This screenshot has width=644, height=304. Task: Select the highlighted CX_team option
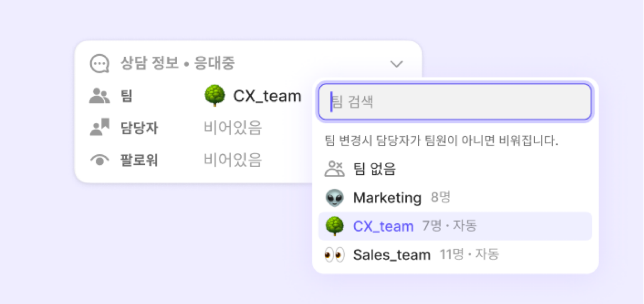pyautogui.click(x=383, y=226)
